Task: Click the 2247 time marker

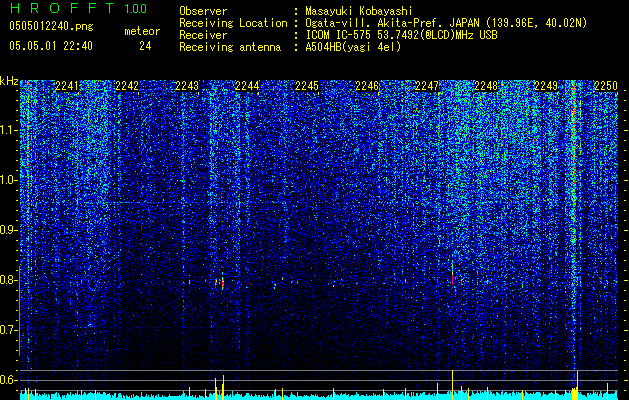Action: pyautogui.click(x=427, y=86)
